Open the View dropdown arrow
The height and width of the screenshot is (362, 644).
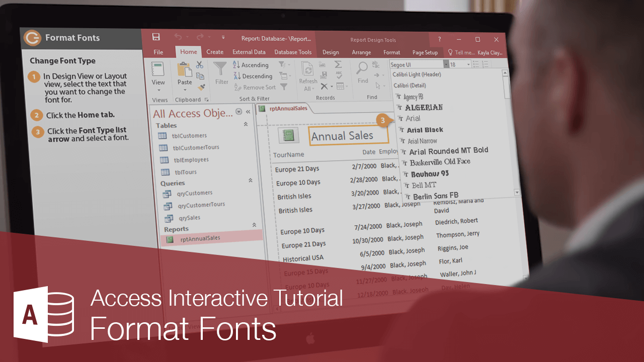(159, 90)
